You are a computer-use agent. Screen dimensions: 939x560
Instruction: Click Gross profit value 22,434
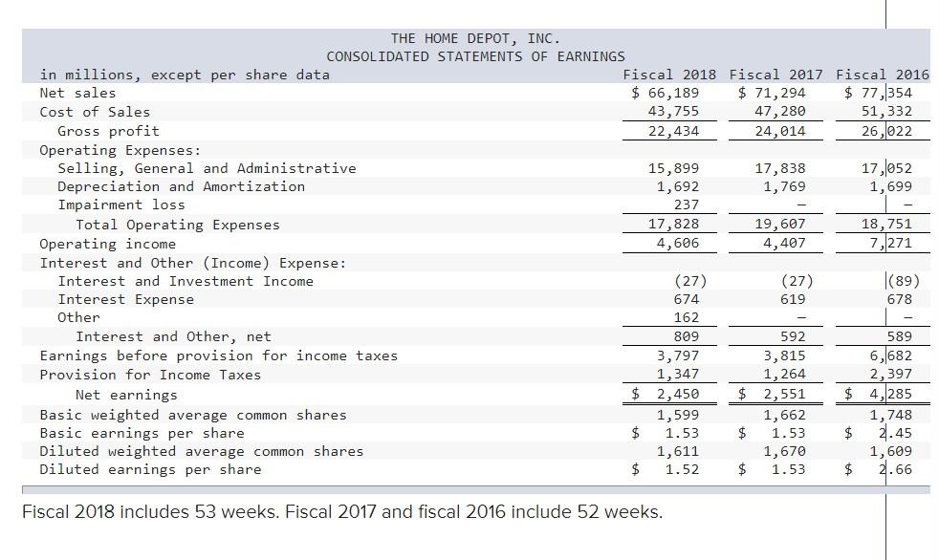(x=674, y=131)
